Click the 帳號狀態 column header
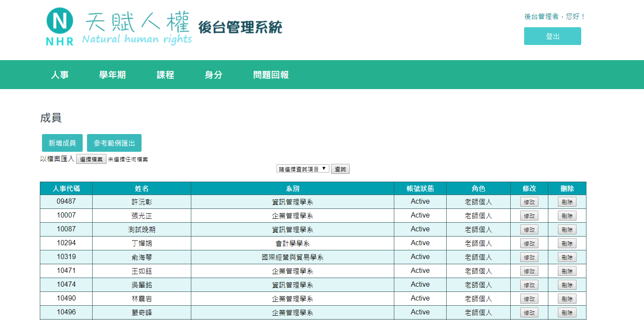The width and height of the screenshot is (644, 320). point(420,189)
